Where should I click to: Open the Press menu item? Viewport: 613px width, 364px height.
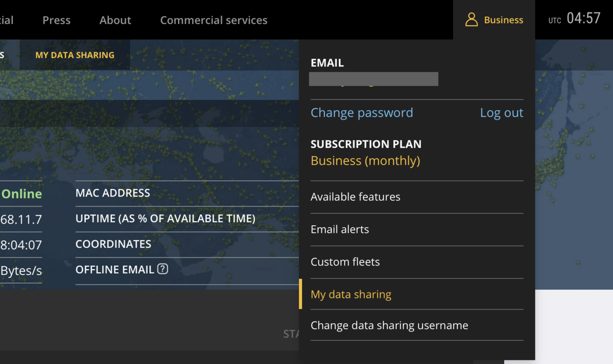(x=56, y=20)
